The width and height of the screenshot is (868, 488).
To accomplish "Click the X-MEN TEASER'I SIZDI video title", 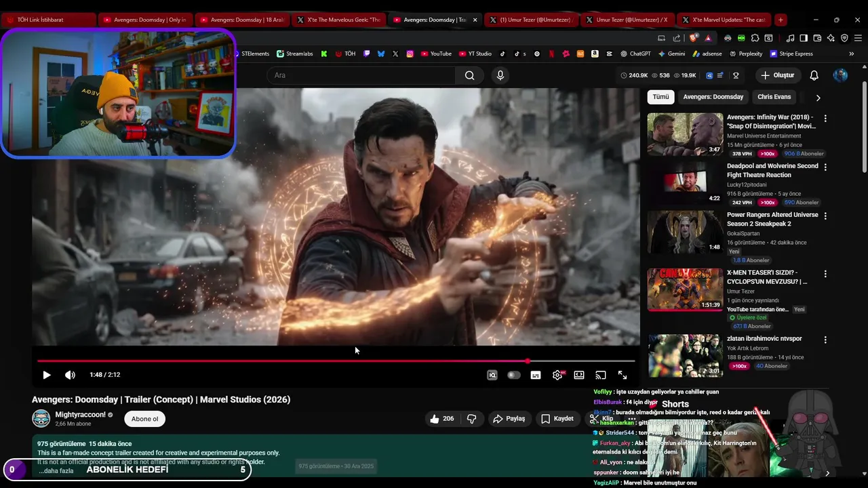I will point(767,277).
